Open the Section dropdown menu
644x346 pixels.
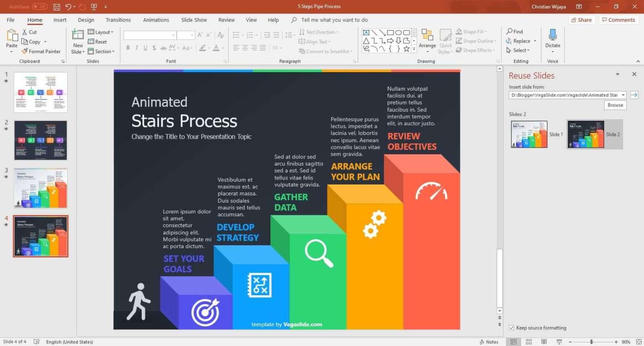101,51
